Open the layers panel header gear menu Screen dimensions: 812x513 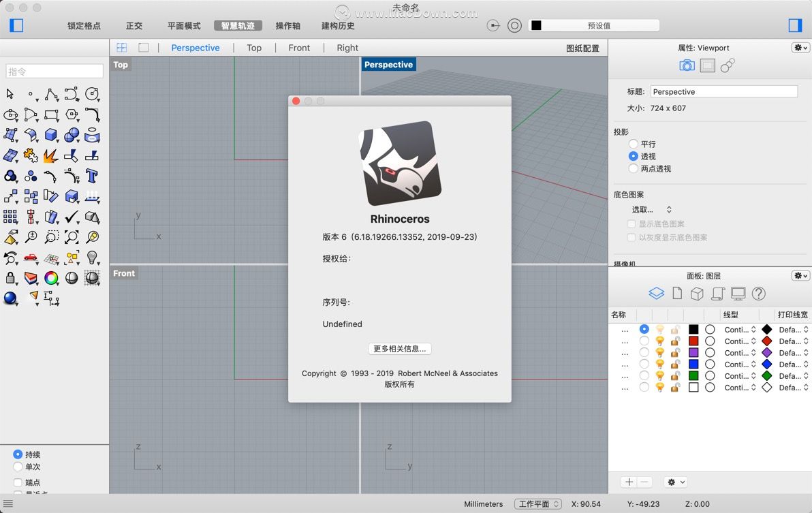coord(800,275)
